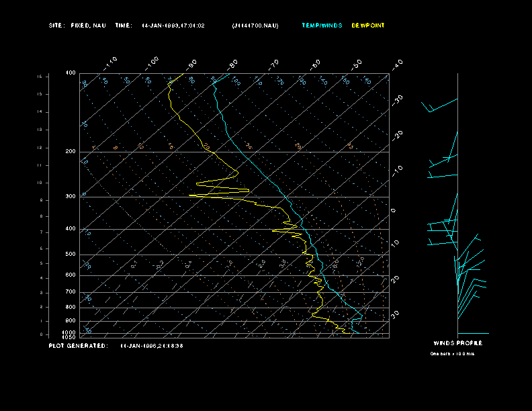532x411 pixels.
Task: Click the TEMP/WINDS legend label
Action: 322,26
